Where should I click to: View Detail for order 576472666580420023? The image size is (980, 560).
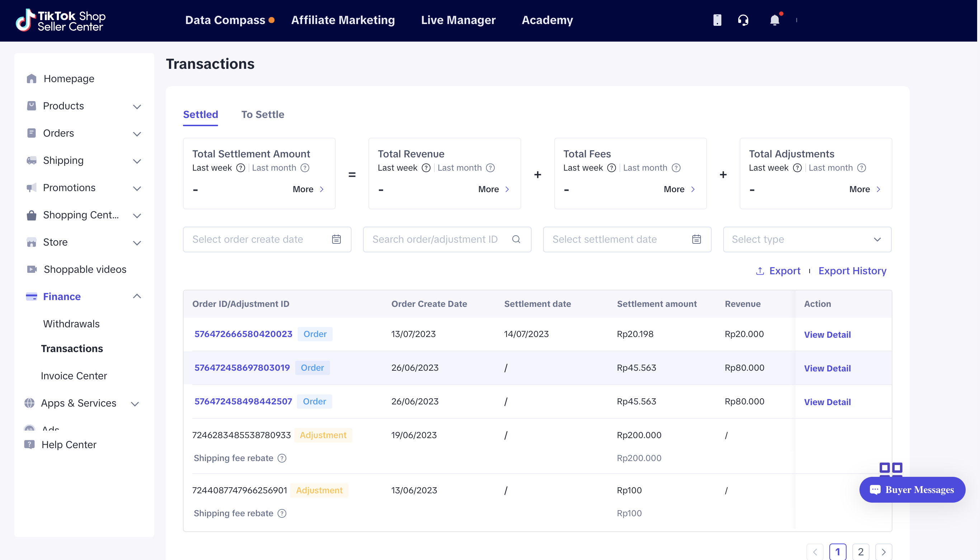pyautogui.click(x=827, y=334)
